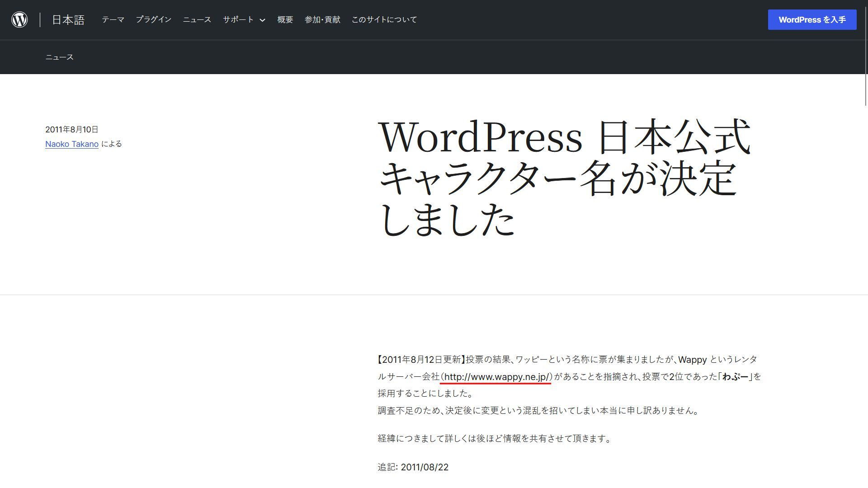Click the bold わぷー text
The width and height of the screenshot is (868, 488).
click(736, 377)
